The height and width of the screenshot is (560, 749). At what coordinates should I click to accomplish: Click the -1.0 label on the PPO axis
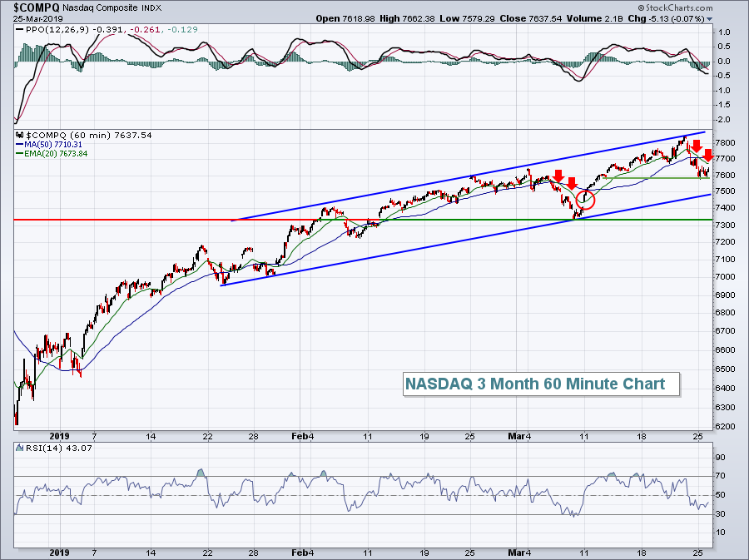722,90
